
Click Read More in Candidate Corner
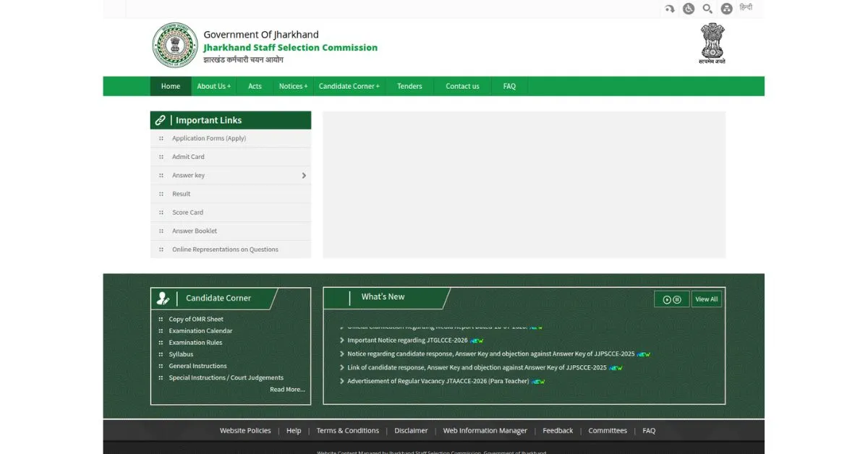[x=287, y=390]
